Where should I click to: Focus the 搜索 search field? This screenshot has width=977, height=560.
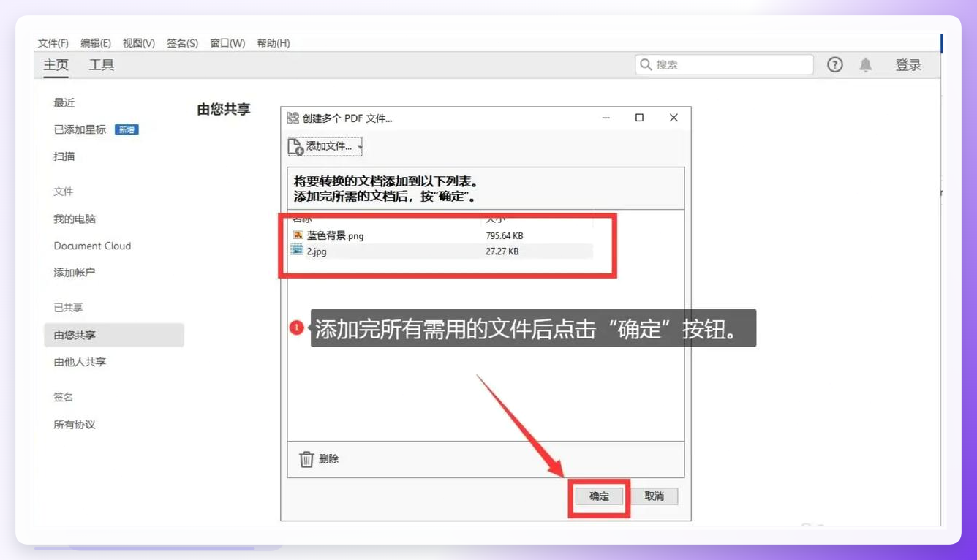coord(724,64)
